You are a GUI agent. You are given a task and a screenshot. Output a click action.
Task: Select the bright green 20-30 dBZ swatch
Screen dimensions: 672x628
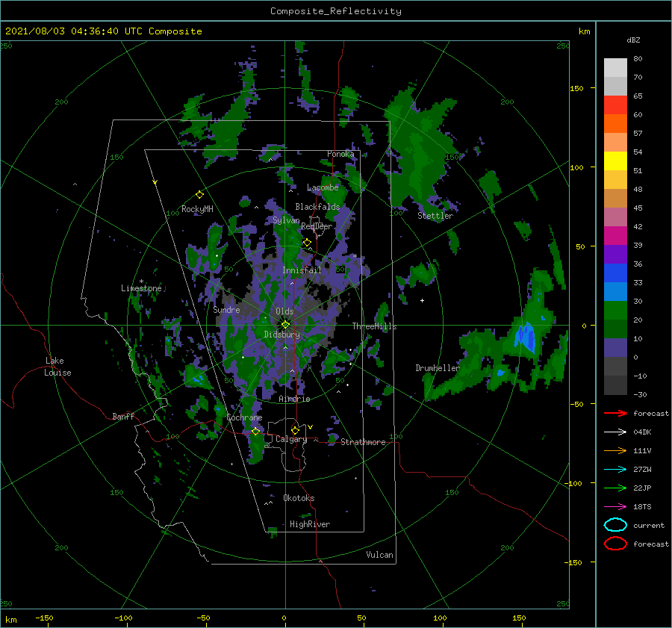(615, 311)
